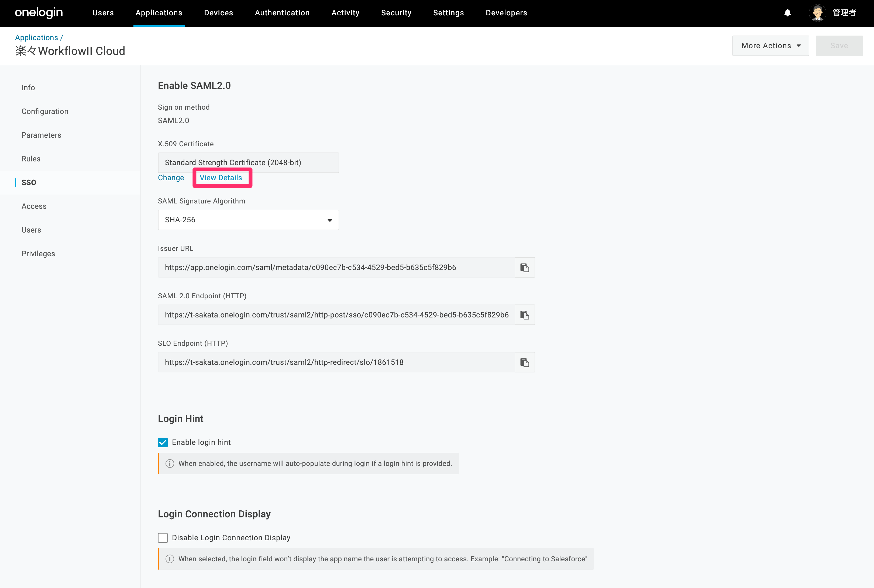Click the login hint info icon
The height and width of the screenshot is (588, 874).
[170, 464]
